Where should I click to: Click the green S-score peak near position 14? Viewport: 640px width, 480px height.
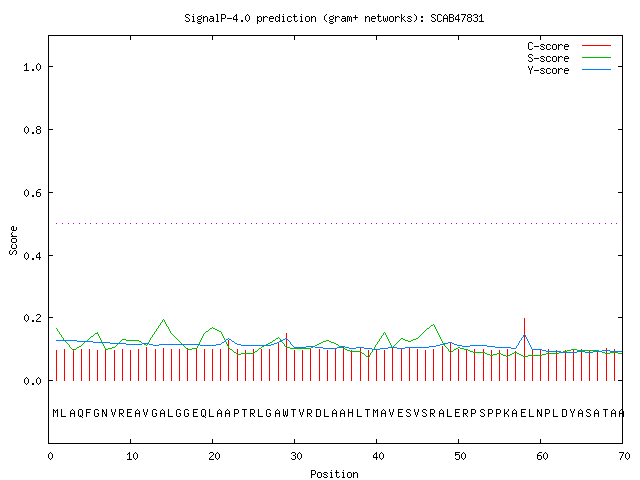click(163, 320)
